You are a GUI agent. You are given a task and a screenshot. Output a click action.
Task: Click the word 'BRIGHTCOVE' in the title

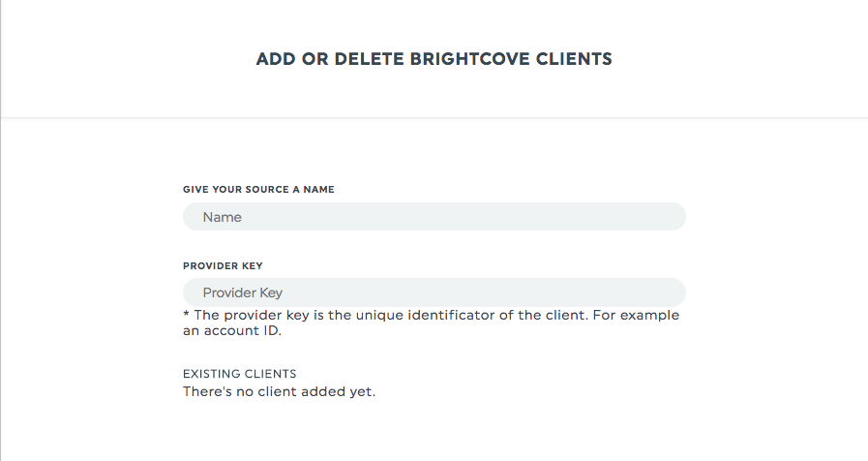coord(470,59)
